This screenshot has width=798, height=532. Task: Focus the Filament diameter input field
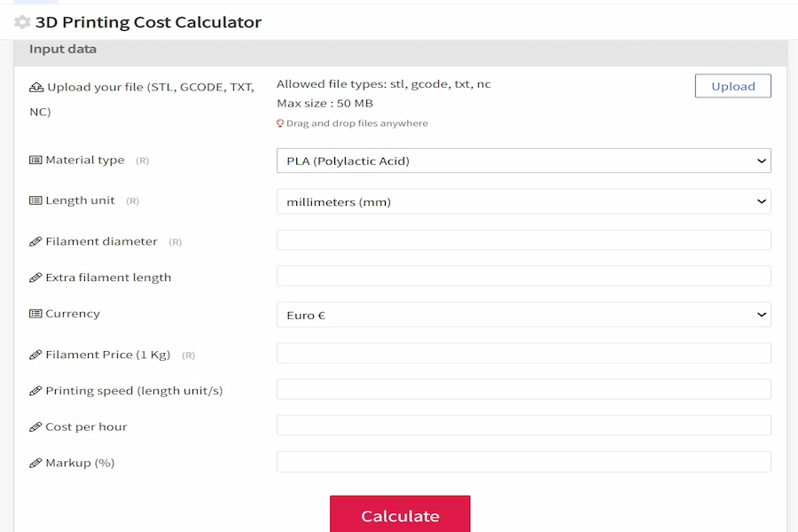point(523,240)
